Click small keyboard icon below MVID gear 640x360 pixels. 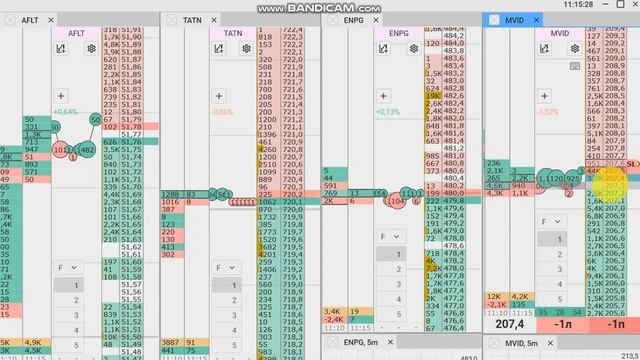(x=575, y=66)
